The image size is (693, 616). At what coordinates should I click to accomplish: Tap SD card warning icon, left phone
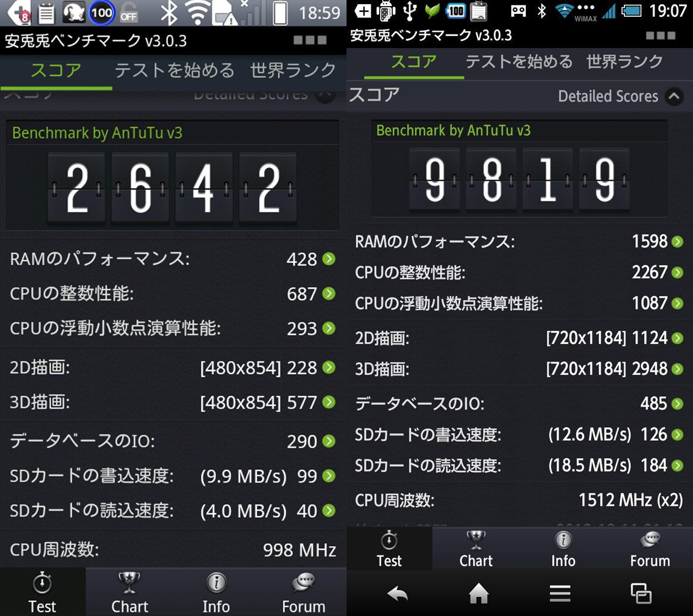(224, 13)
